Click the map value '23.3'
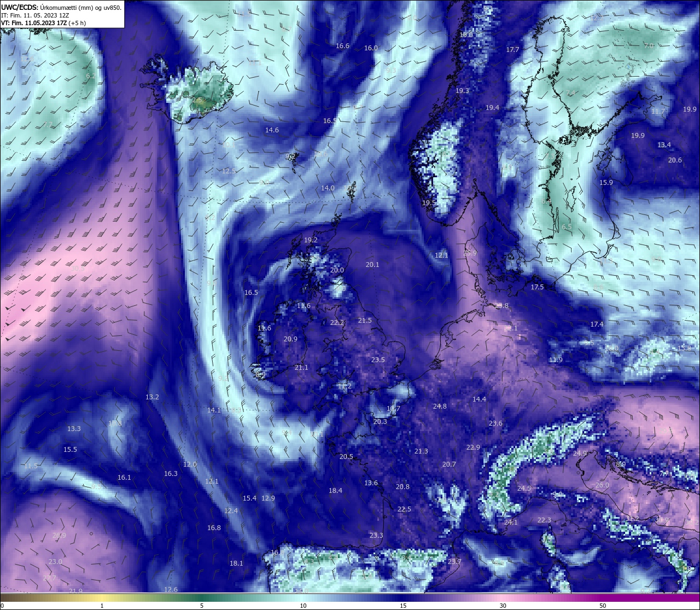 (376, 536)
